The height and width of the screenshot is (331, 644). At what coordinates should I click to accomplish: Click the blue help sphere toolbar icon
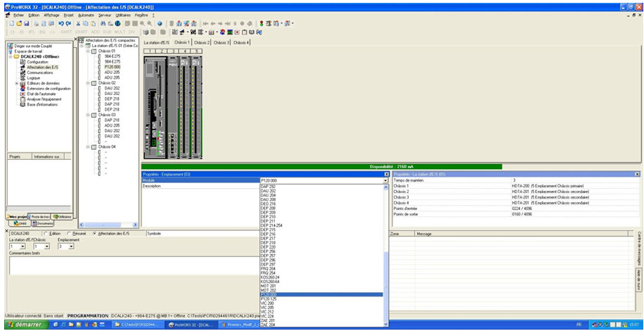(160, 24)
